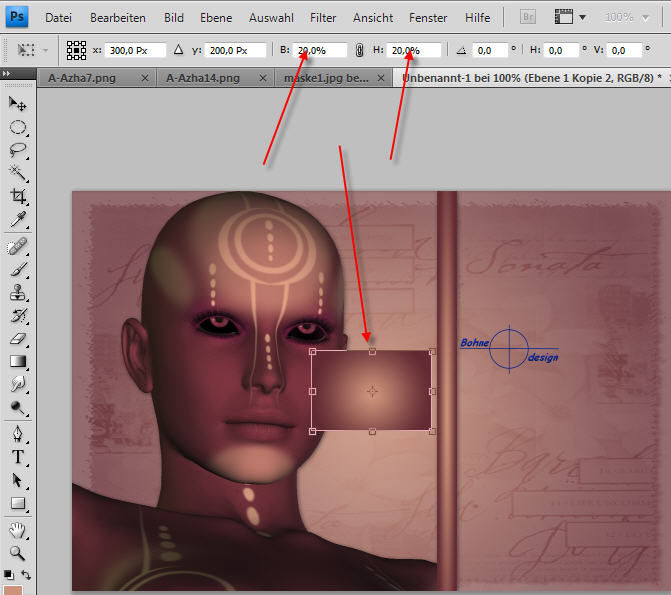The image size is (671, 595).
Task: Select the Gradient tool
Action: pos(17,362)
